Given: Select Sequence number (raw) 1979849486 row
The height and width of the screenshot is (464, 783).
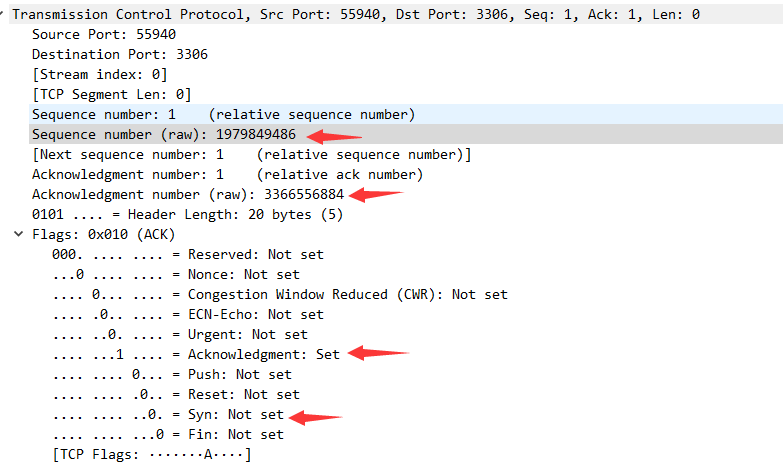Looking at the screenshot, I should click(x=164, y=134).
